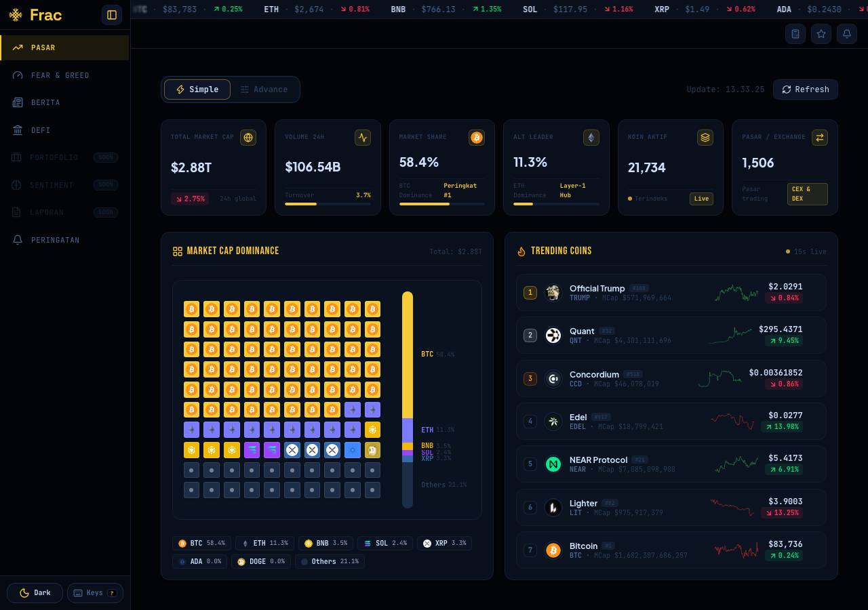Click the $2.88T total market cap value
This screenshot has height=610, width=868.
[x=191, y=167]
